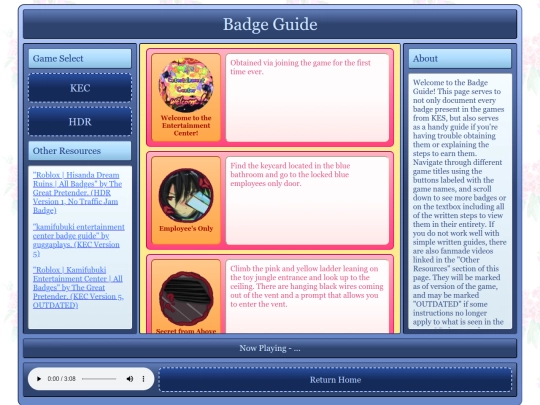540x405 pixels.
Task: Open Hisanda Dream Ruins All Badges link
Action: pos(77,193)
